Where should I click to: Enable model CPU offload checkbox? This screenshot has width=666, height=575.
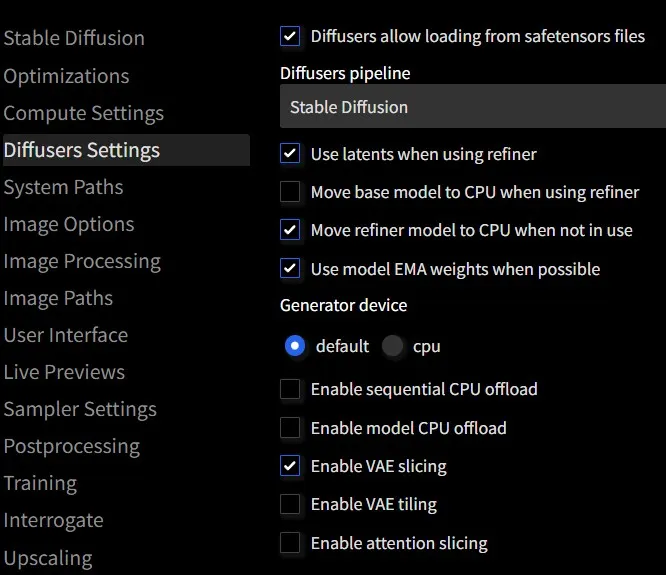290,428
